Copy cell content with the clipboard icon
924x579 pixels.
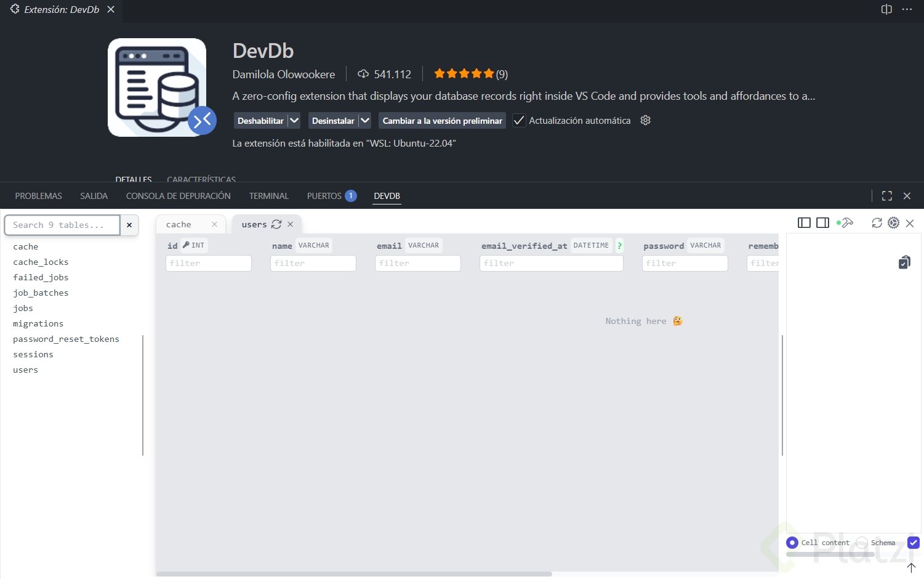(x=904, y=262)
